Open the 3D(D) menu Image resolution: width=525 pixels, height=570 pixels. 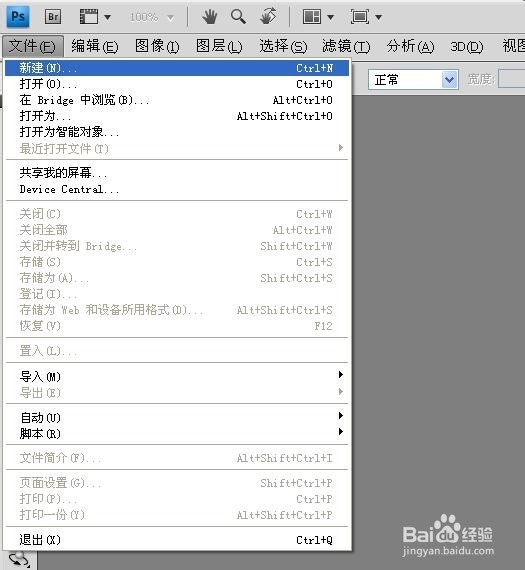click(x=467, y=47)
